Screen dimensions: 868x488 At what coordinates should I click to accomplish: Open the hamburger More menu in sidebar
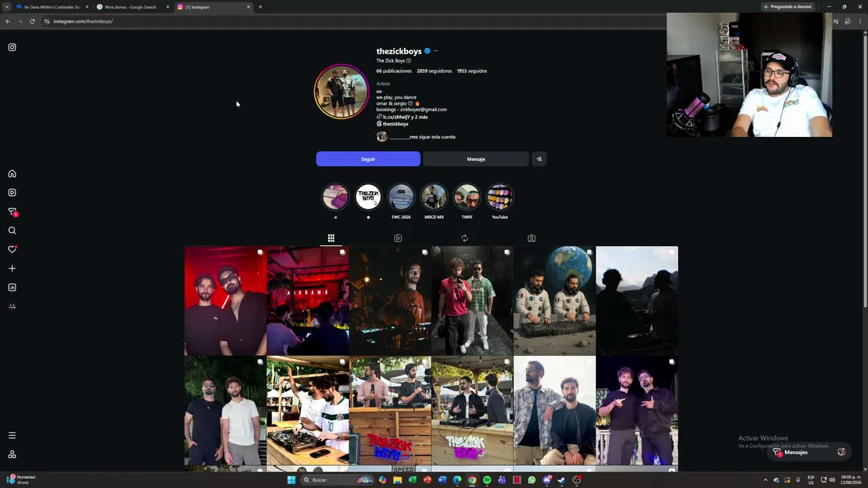click(x=12, y=435)
